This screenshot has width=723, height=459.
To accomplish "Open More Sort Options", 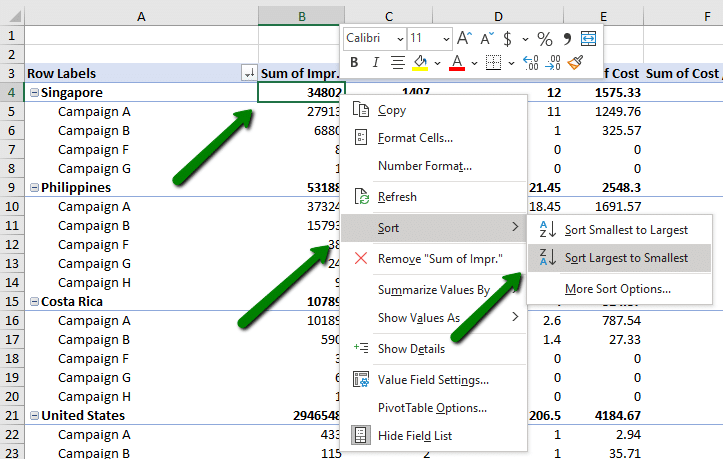I will coord(619,289).
